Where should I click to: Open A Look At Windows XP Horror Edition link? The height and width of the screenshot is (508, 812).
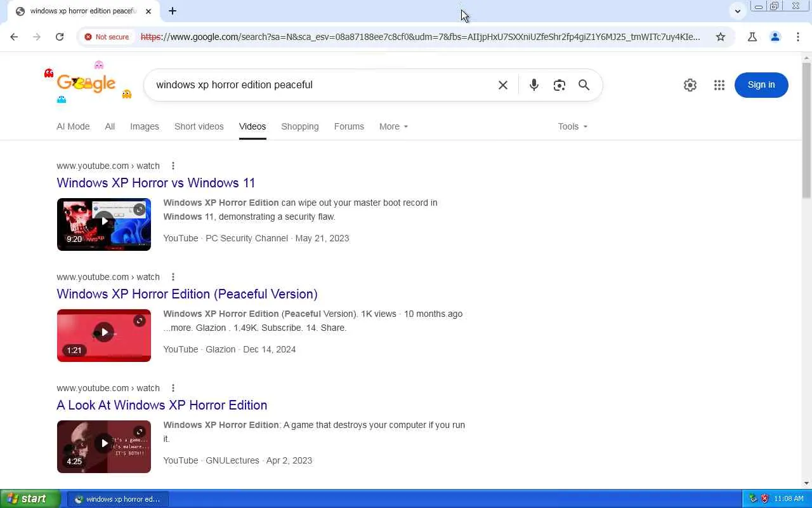162,405
